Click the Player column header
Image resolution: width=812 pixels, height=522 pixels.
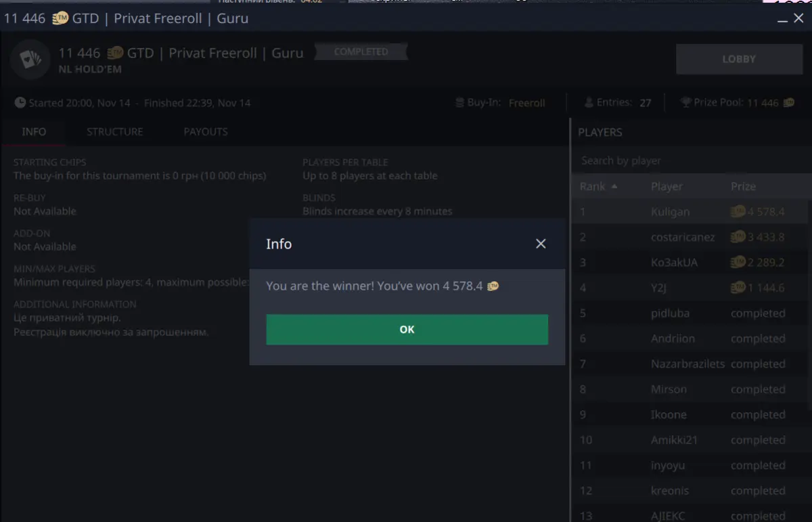pos(667,187)
